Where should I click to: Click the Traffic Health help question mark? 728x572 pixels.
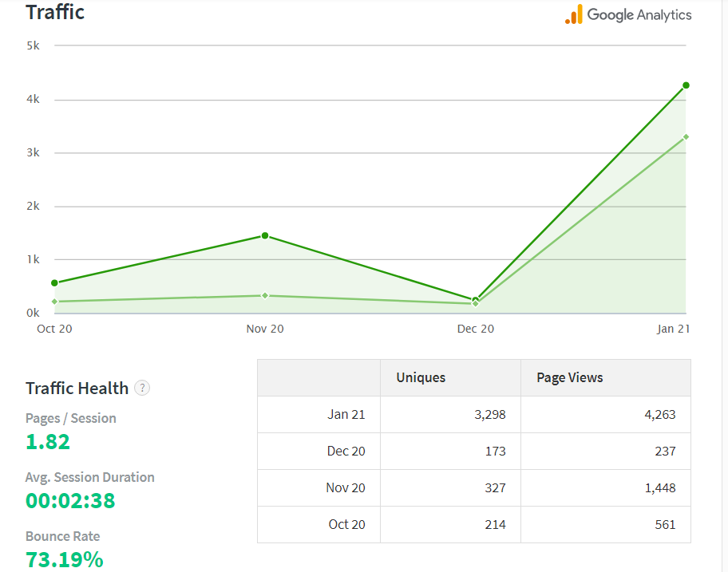pyautogui.click(x=142, y=389)
